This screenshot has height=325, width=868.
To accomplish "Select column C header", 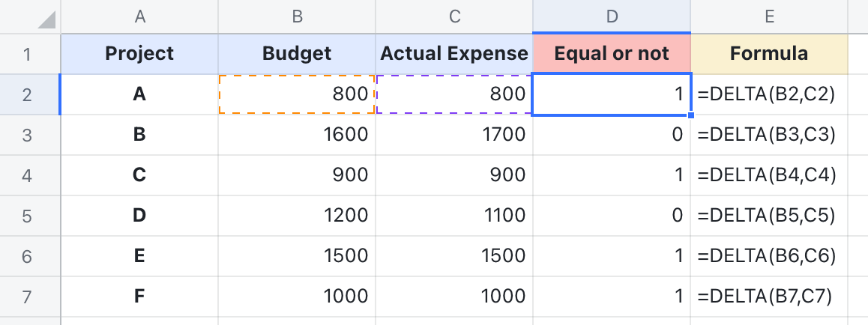I will click(454, 16).
